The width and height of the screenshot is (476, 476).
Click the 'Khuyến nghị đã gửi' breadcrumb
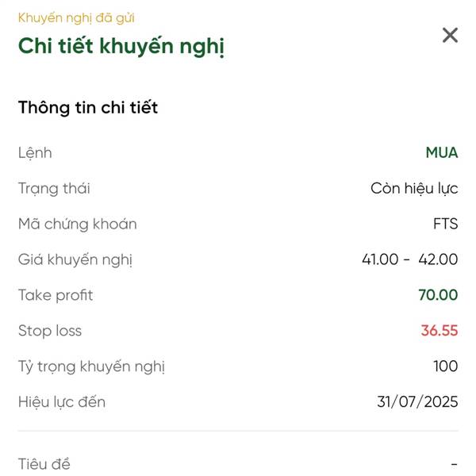pos(76,18)
